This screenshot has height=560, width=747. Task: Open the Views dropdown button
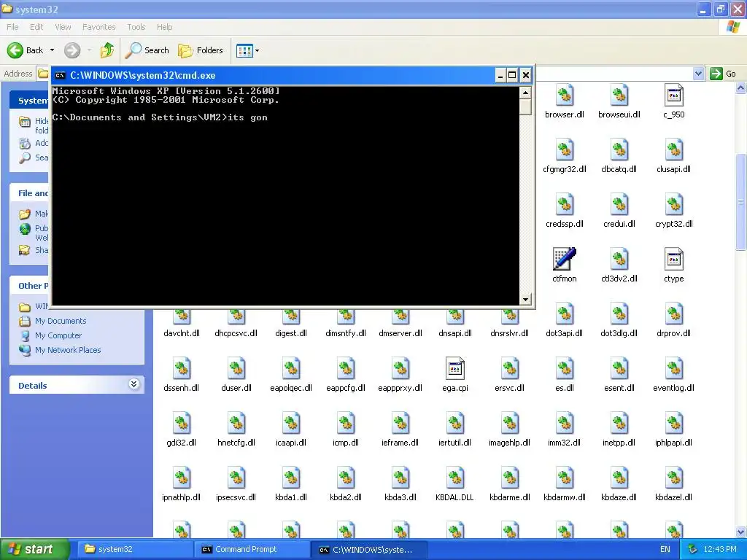click(x=248, y=50)
